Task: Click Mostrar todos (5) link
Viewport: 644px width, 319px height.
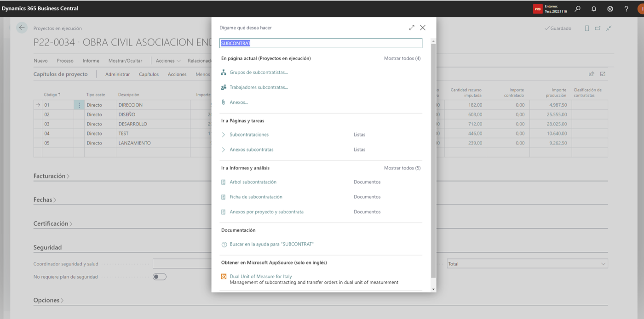Action: point(402,168)
